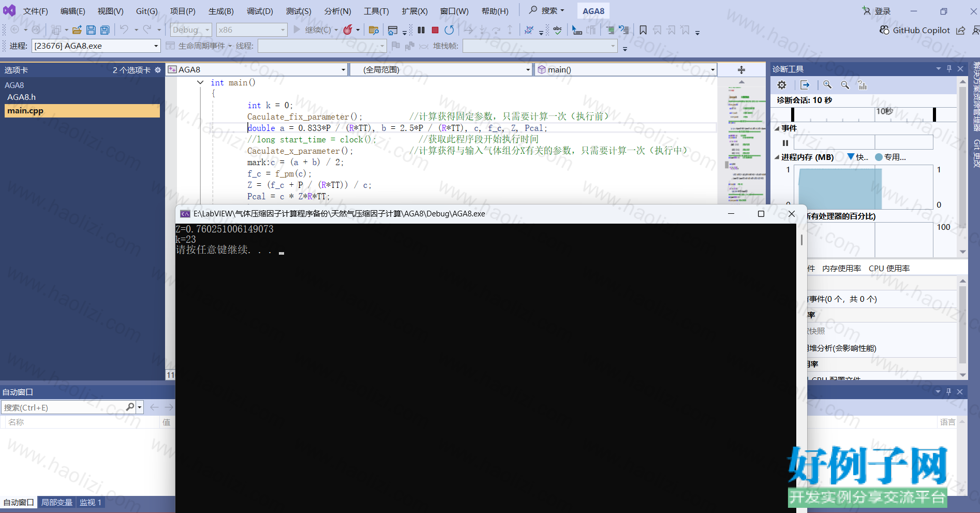Viewport: 980px width, 513px height.
Task: Save the current file with disk icon
Action: (x=91, y=30)
